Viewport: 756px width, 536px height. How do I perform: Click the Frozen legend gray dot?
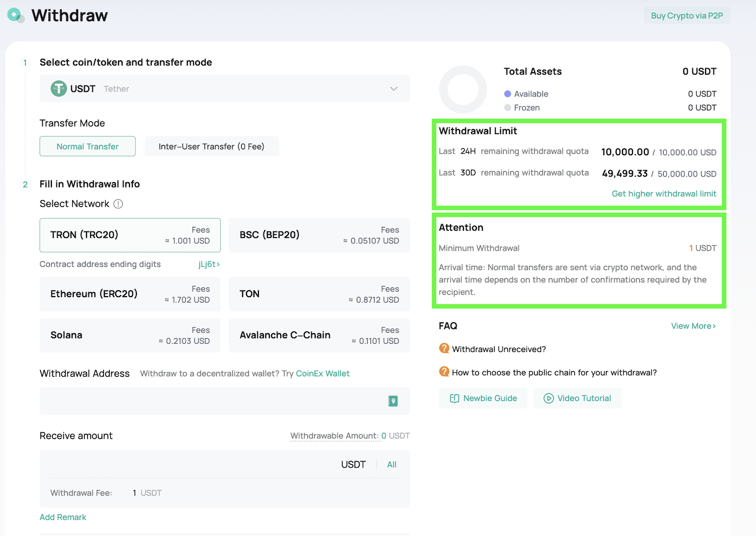tap(507, 107)
